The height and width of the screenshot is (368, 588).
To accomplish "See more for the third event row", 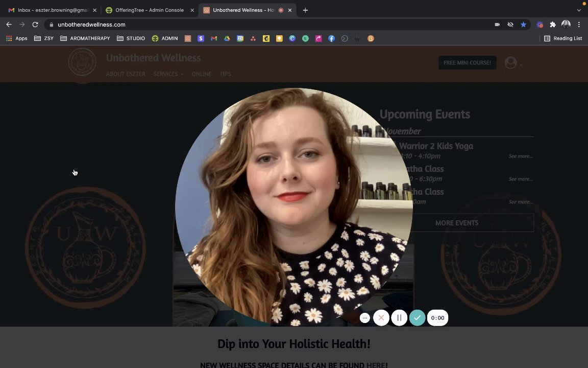I will coord(521,202).
